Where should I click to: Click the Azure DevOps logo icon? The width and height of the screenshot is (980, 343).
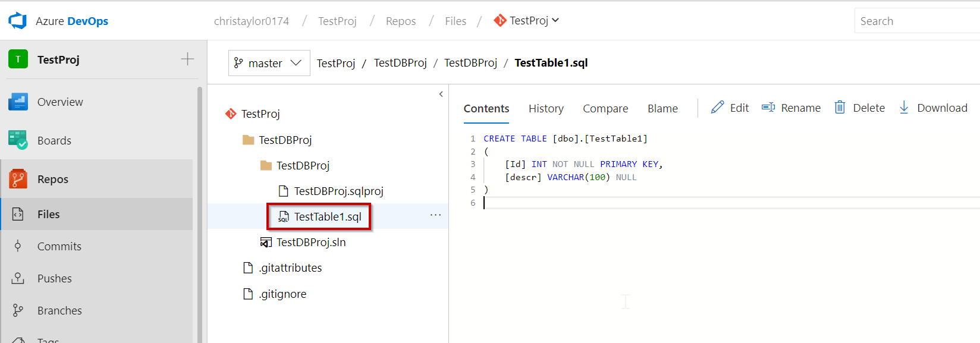pyautogui.click(x=18, y=21)
